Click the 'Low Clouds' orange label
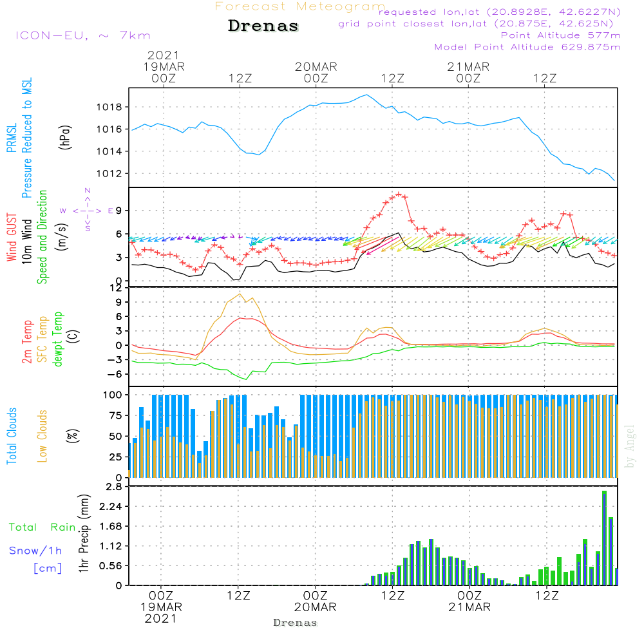Screen dimensions: 644x644 [x=42, y=436]
